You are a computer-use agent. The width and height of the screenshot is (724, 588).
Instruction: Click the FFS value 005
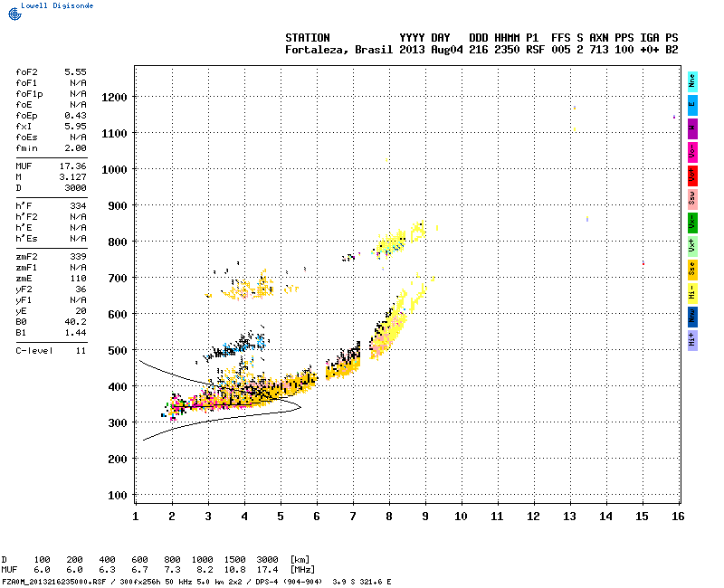pos(560,50)
